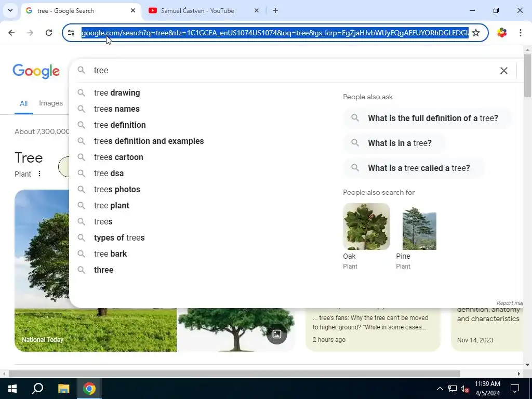Reload the page with the refresh icon
532x399 pixels.
coord(49,33)
